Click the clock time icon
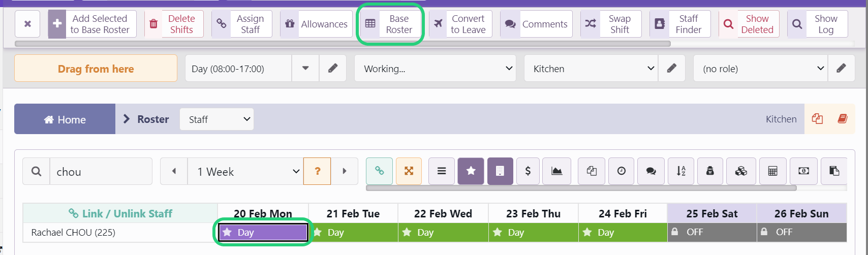868x255 pixels. pyautogui.click(x=621, y=171)
